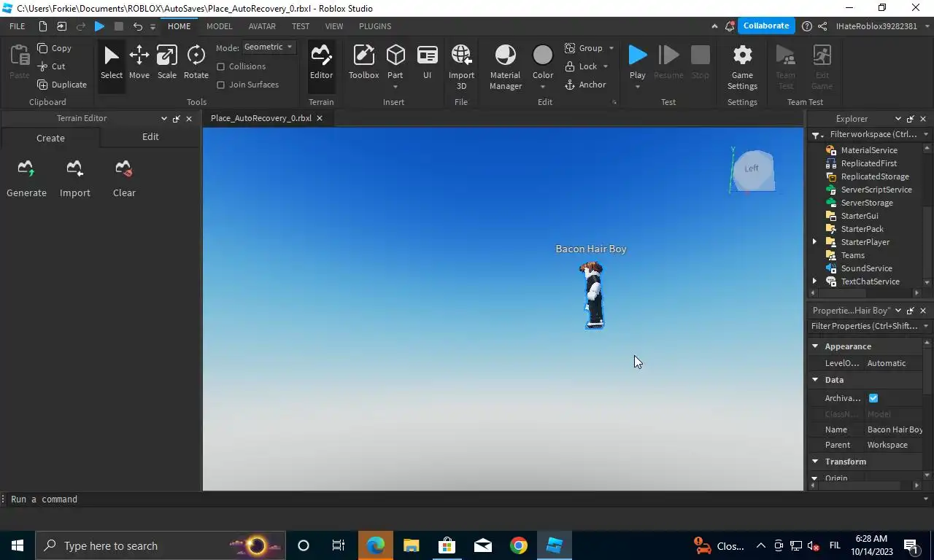Switch to the PLUGINS ribbon tab

(375, 26)
